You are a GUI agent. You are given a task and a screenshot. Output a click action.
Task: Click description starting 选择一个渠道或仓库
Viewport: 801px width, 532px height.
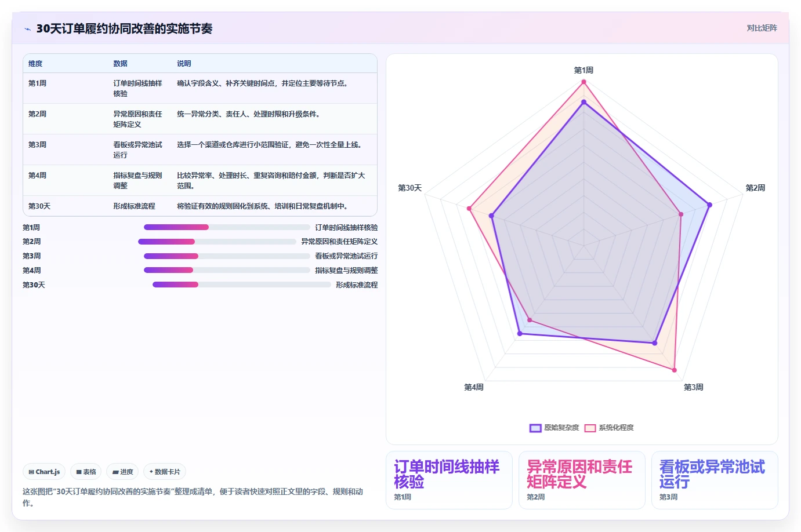[x=271, y=145]
